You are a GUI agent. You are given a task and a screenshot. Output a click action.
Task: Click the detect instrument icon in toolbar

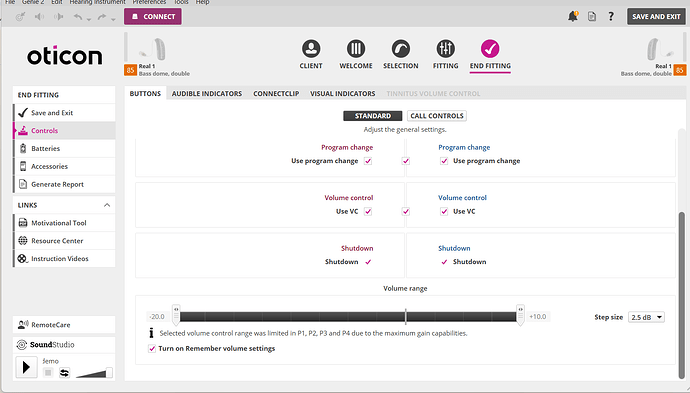tap(20, 17)
